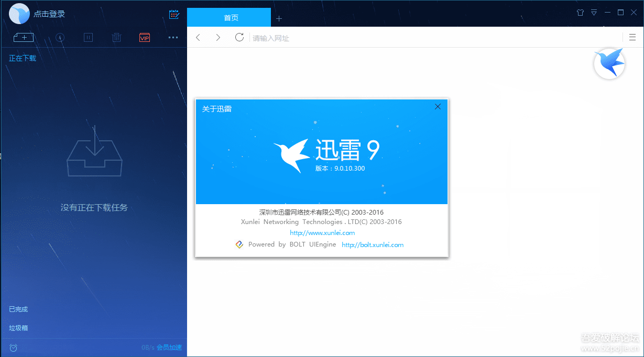Click the user avatar circle to toggle login panel
This screenshot has width=644, height=357.
click(19, 13)
